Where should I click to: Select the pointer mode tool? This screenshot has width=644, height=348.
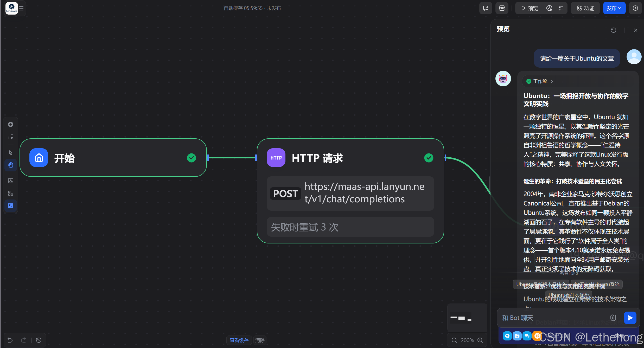click(11, 153)
